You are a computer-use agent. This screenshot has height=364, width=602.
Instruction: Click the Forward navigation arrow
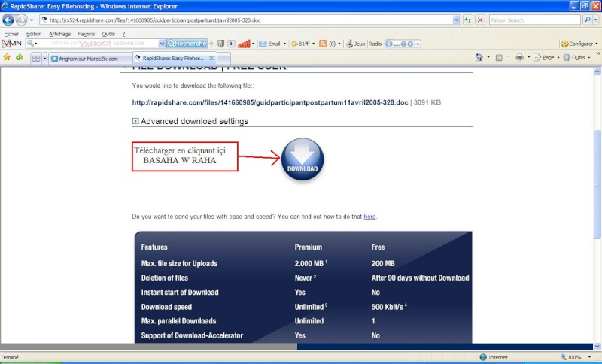coord(22,20)
